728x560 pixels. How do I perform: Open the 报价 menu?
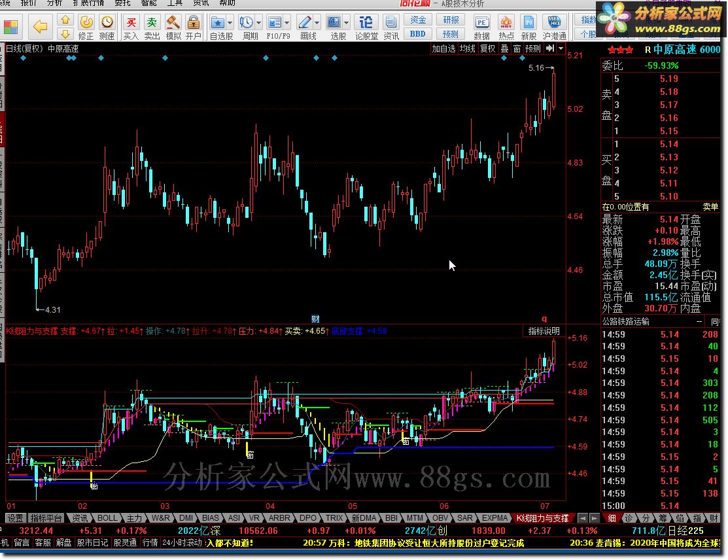click(x=29, y=3)
